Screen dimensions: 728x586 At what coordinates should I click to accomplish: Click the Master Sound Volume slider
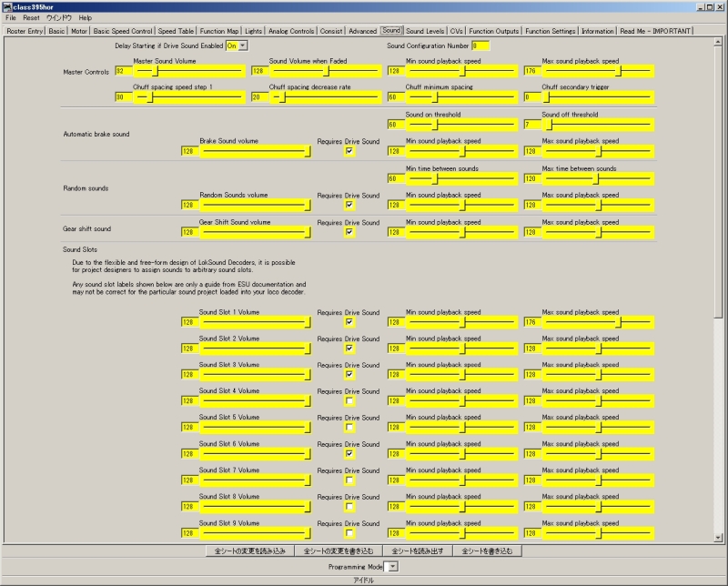coord(189,71)
